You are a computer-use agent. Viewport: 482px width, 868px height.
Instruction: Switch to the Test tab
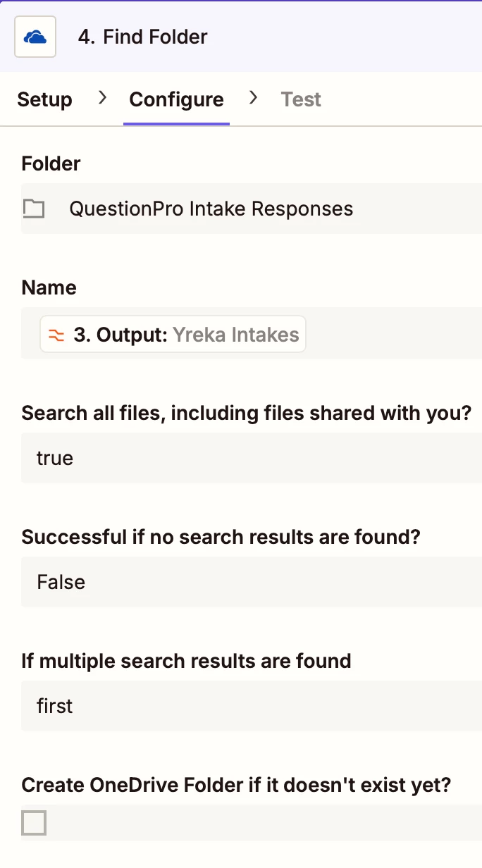click(301, 99)
